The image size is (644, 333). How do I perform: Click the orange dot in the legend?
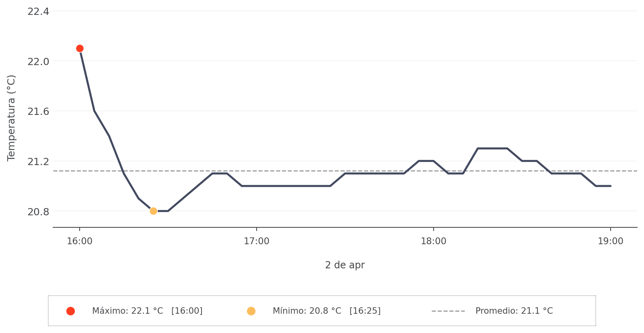point(251,311)
